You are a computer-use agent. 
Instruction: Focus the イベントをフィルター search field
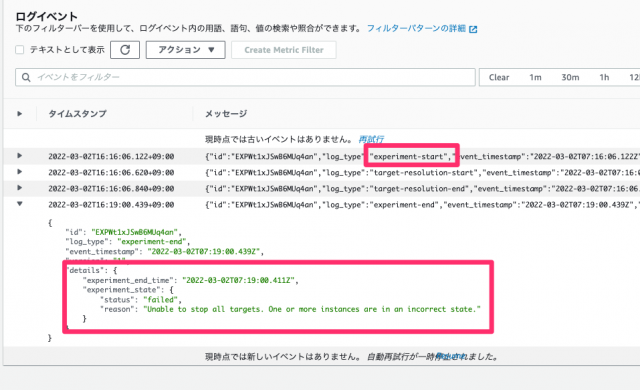coord(245,77)
